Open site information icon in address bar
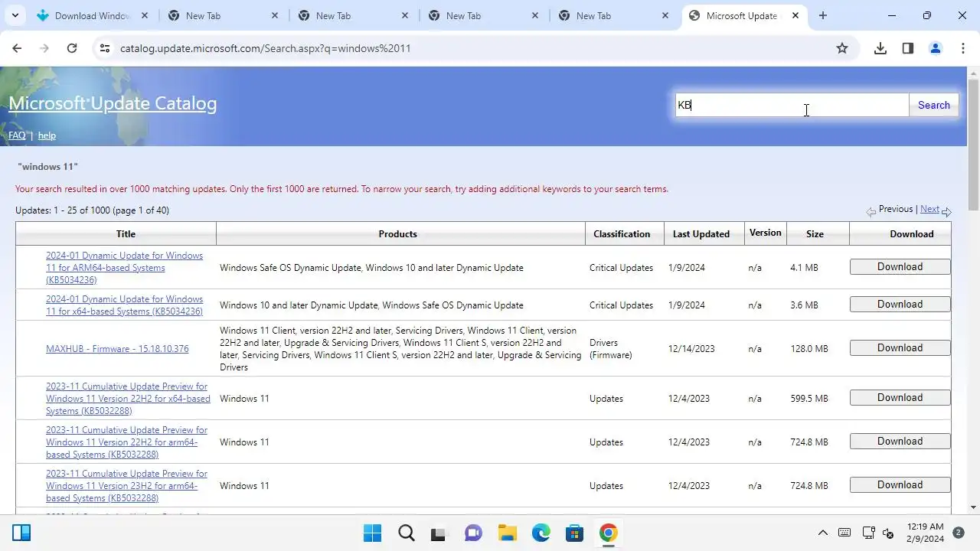 [x=105, y=48]
